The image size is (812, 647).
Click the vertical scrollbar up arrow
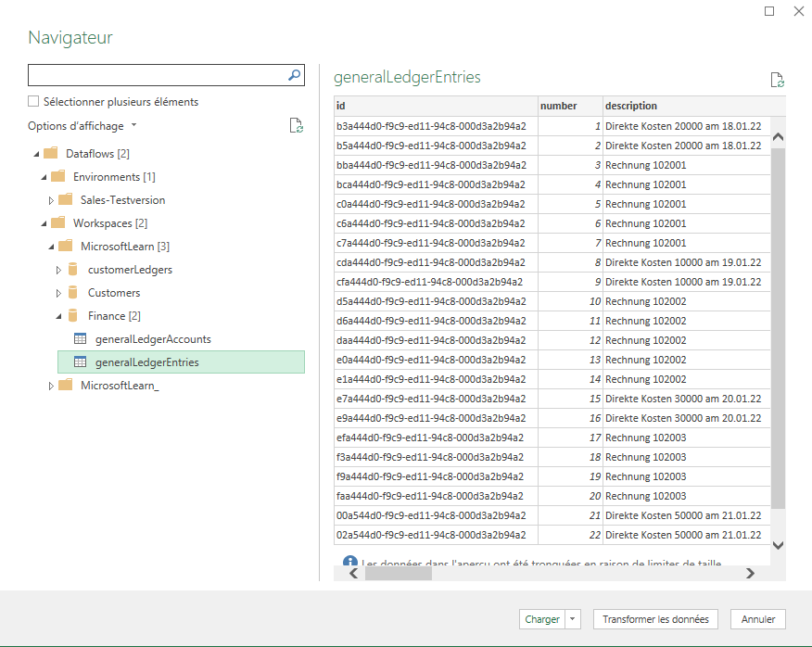pyautogui.click(x=778, y=137)
